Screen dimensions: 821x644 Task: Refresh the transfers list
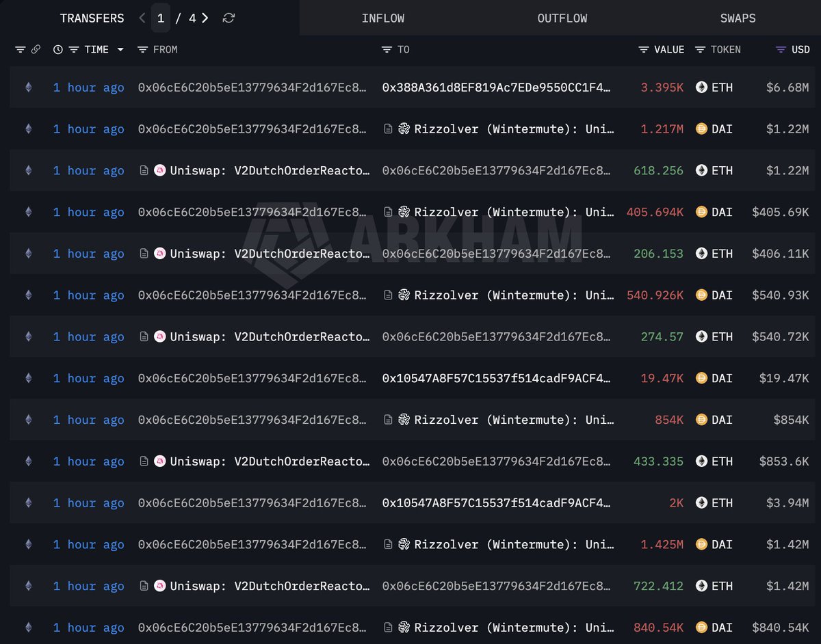click(229, 18)
